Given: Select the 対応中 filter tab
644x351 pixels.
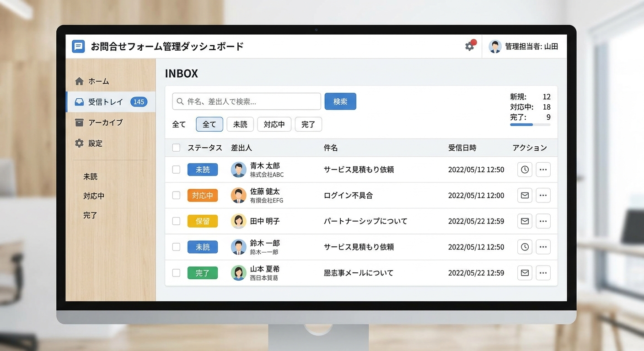Looking at the screenshot, I should click(x=274, y=124).
